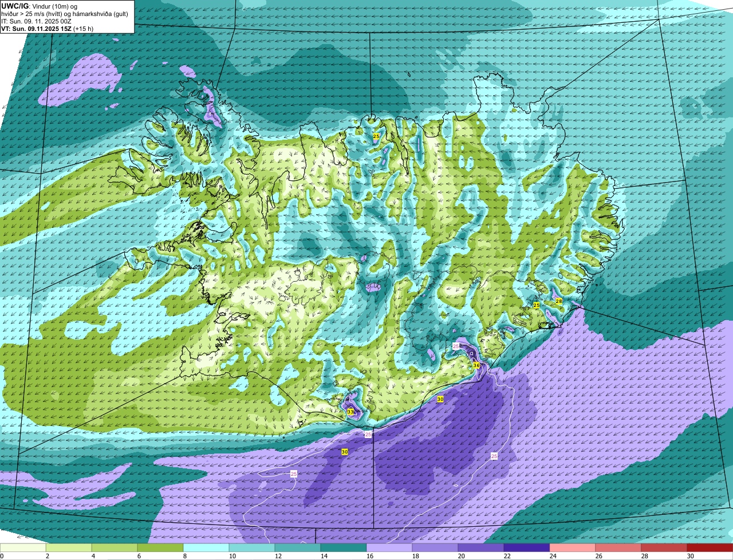733x560 pixels.
Task: Click the 28–30 m/s red legend swatch
Action: [x=664, y=548]
